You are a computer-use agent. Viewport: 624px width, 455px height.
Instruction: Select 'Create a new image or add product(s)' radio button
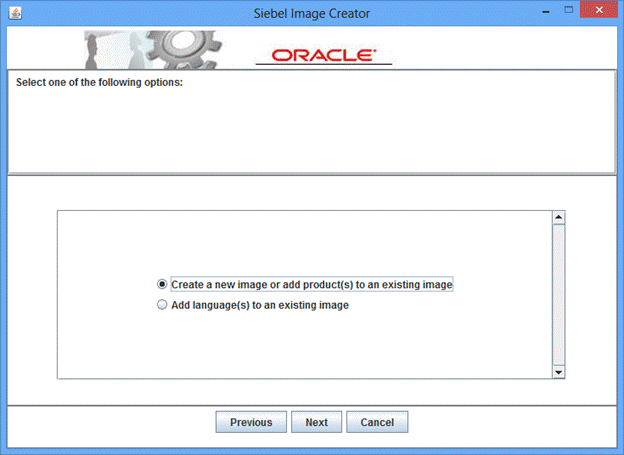point(162,284)
